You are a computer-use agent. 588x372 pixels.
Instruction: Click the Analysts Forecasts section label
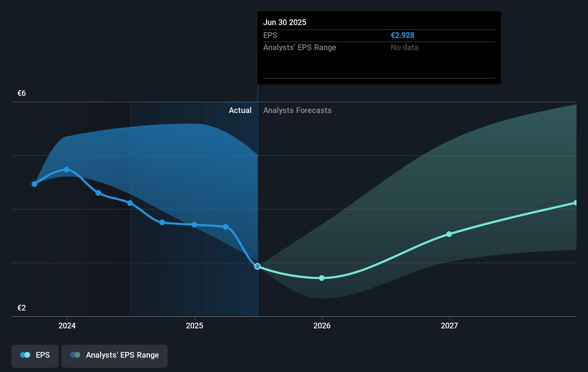tap(297, 111)
